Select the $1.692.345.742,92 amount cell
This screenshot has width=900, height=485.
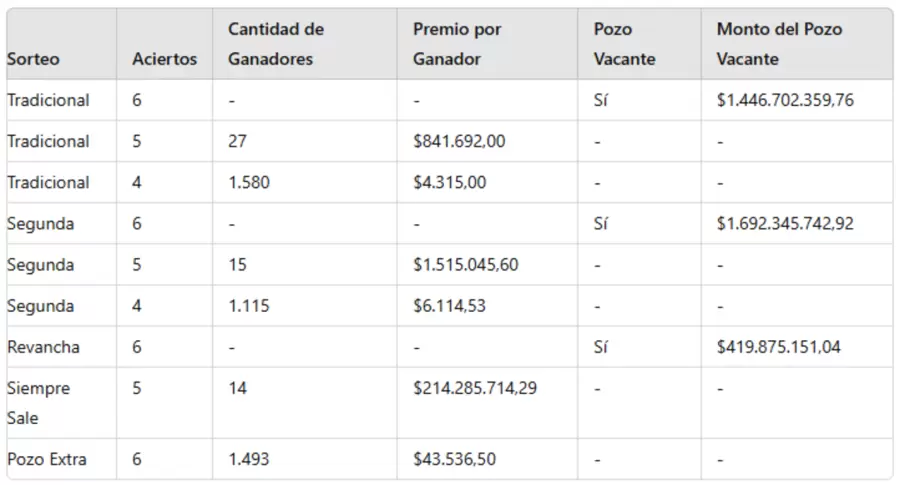pos(785,223)
